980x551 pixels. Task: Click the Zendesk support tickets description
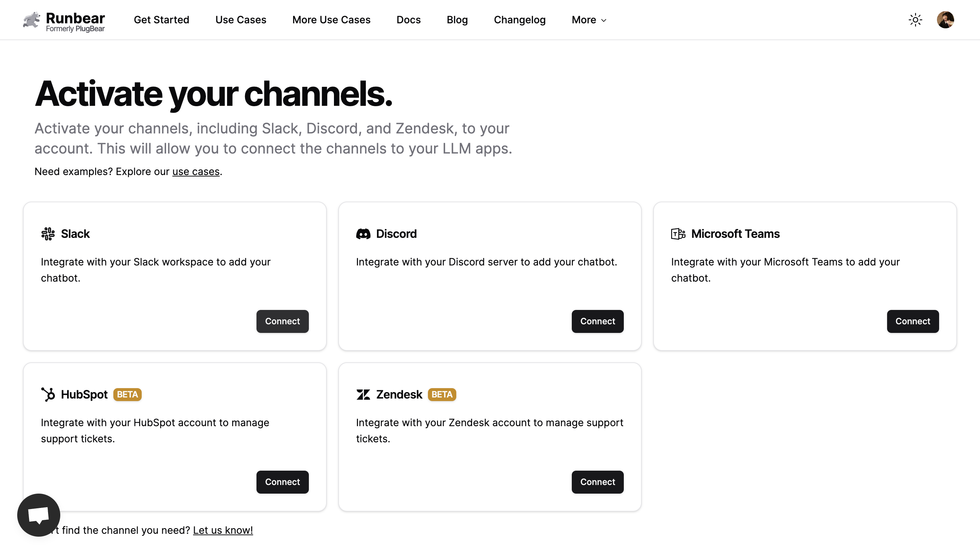(x=490, y=431)
